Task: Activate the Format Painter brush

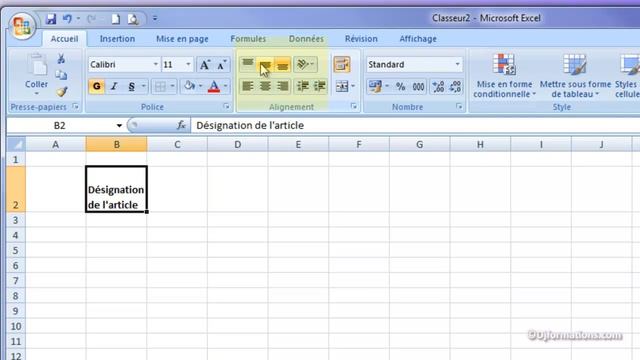Action: tap(61, 91)
